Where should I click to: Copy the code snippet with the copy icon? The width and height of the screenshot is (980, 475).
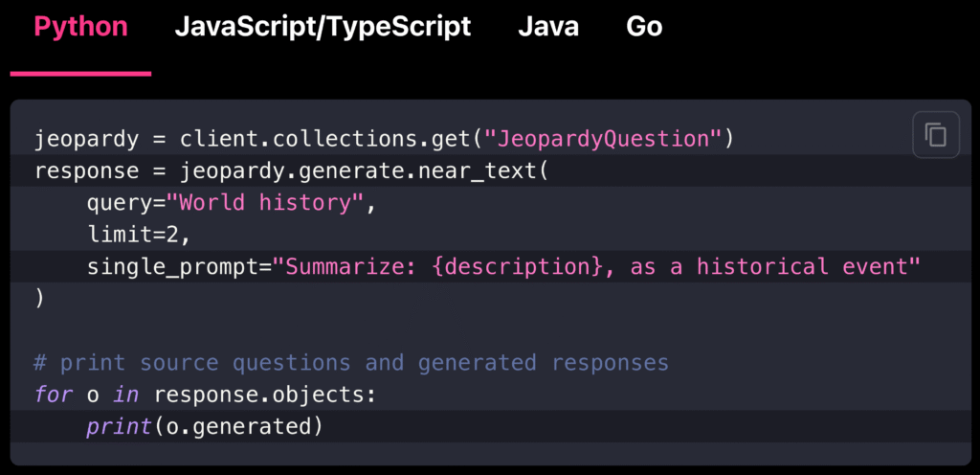935,135
